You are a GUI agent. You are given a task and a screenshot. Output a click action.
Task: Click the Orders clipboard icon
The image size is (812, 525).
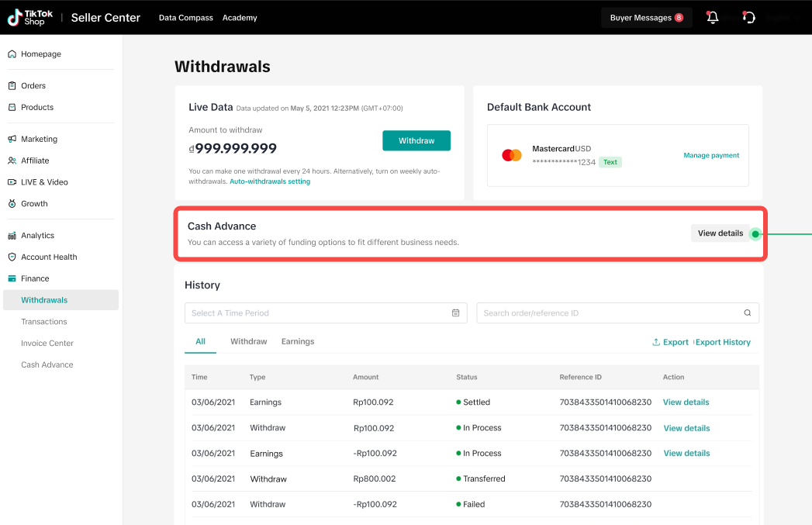click(x=12, y=85)
